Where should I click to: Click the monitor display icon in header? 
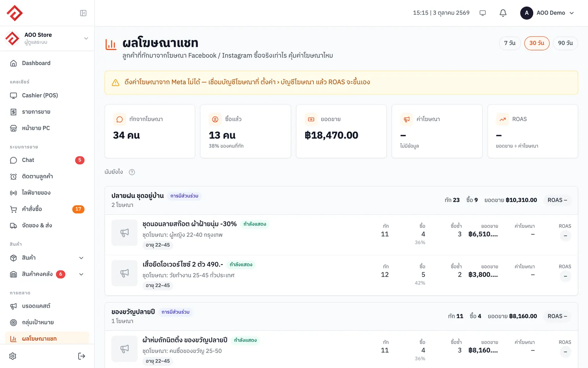click(x=483, y=13)
